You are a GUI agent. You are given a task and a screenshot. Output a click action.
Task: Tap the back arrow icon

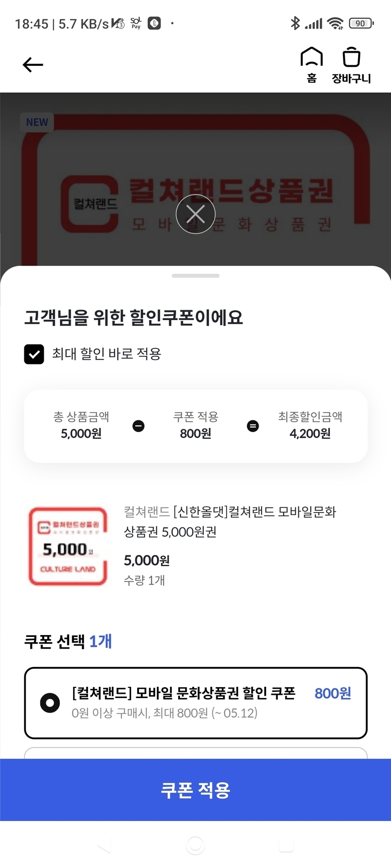pyautogui.click(x=33, y=64)
